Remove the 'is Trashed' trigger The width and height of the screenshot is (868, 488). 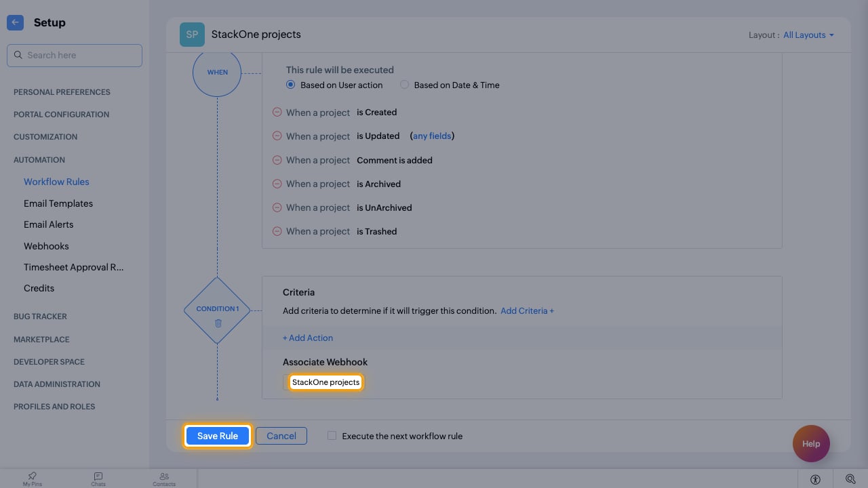(277, 231)
